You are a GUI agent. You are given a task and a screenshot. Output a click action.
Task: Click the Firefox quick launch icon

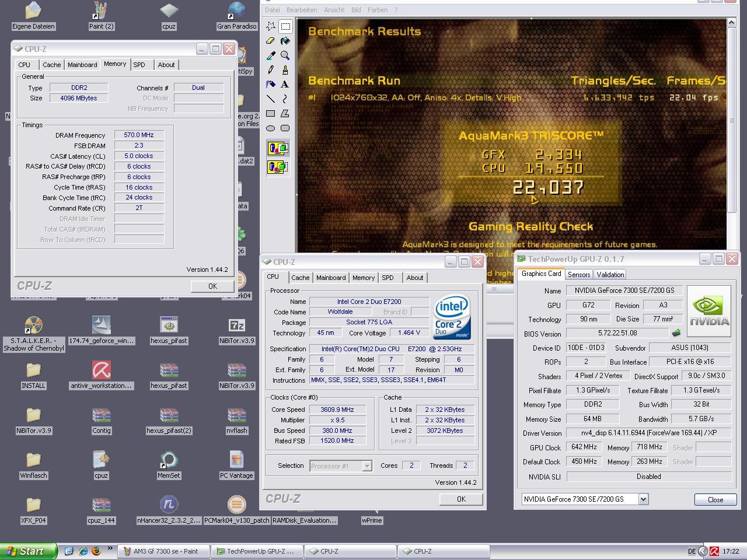[x=96, y=551]
